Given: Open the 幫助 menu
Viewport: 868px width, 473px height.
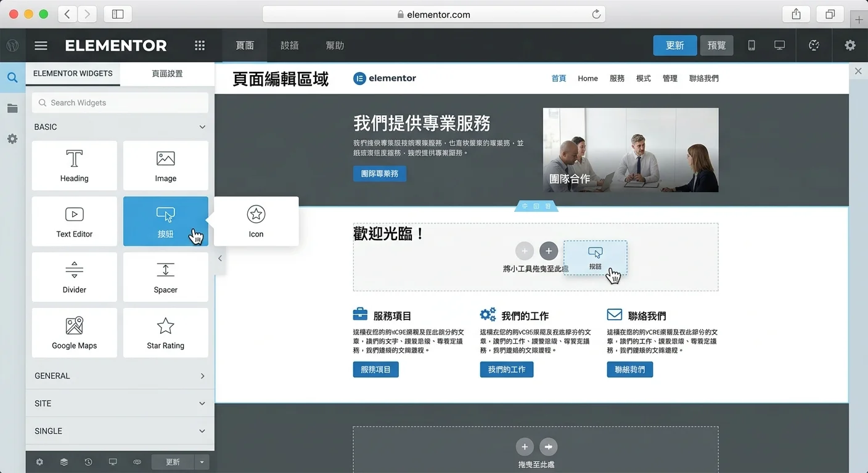Looking at the screenshot, I should point(335,45).
